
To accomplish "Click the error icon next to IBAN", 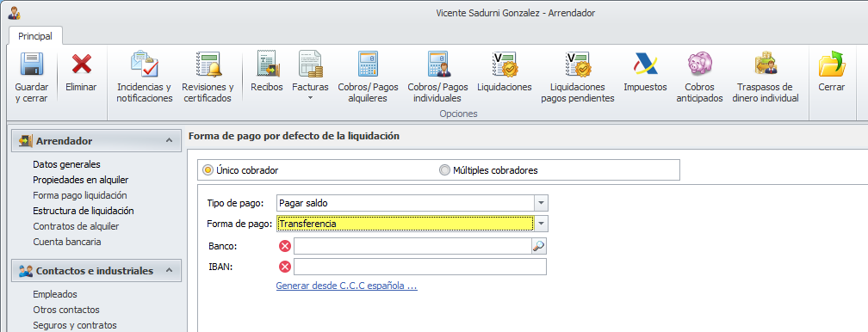I will tap(284, 267).
